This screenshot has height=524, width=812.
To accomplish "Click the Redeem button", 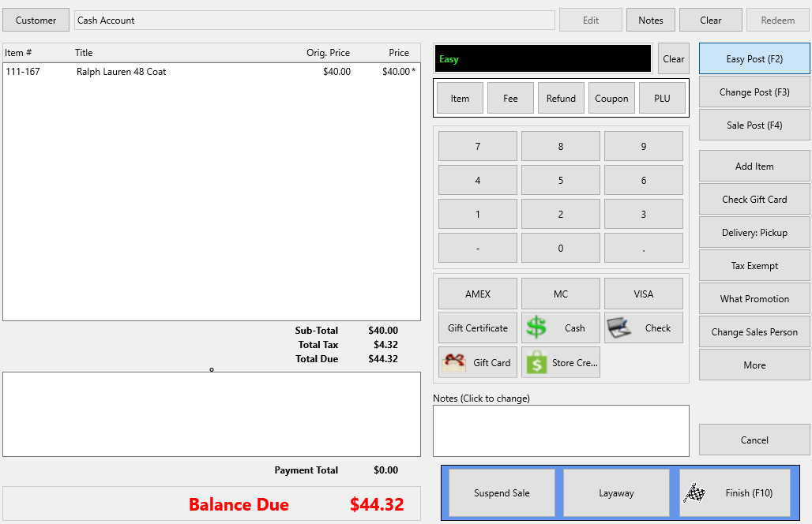I will coord(777,21).
